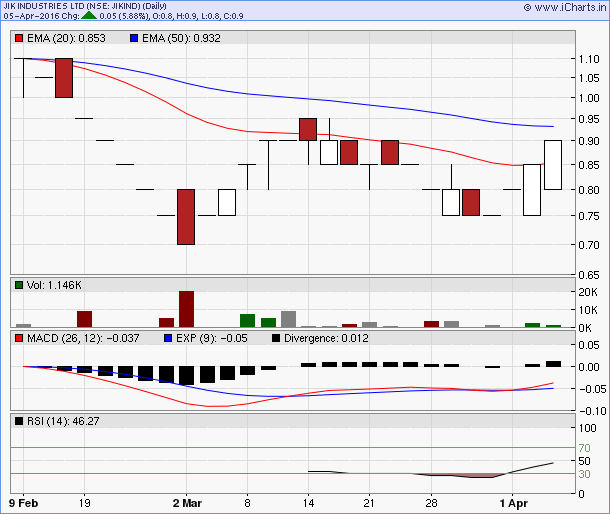This screenshot has width=610, height=514.
Task: Click the '9 Feb' date axis label
Action: coord(23,503)
